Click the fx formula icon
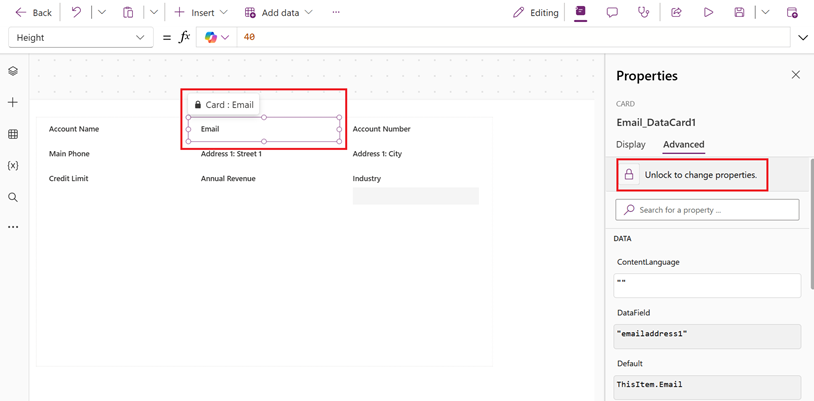The image size is (814, 401). tap(184, 37)
